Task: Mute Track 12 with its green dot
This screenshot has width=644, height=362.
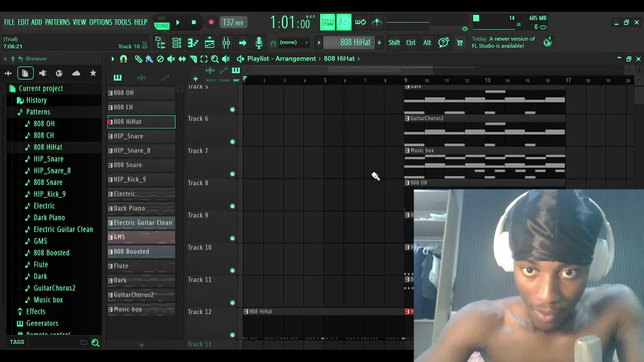Action: pos(232,335)
